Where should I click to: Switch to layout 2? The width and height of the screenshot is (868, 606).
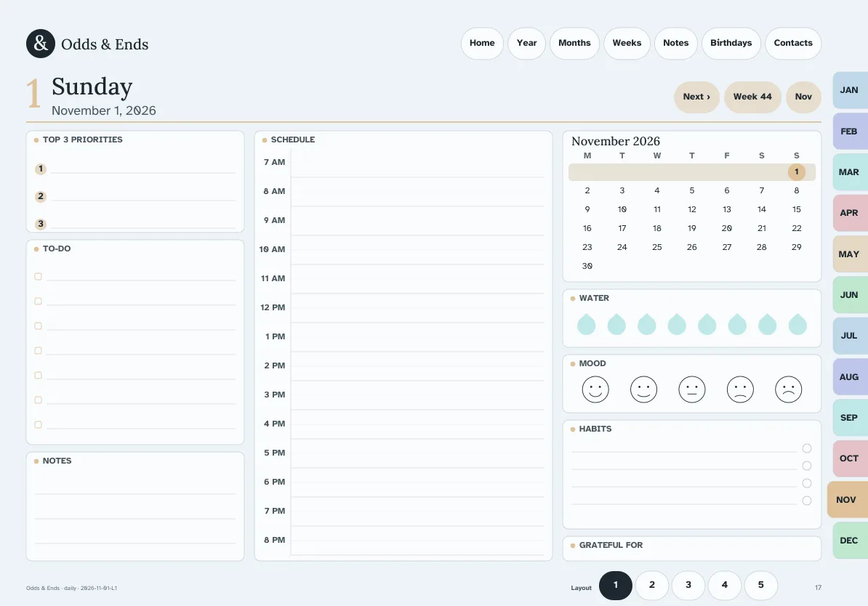click(x=652, y=585)
